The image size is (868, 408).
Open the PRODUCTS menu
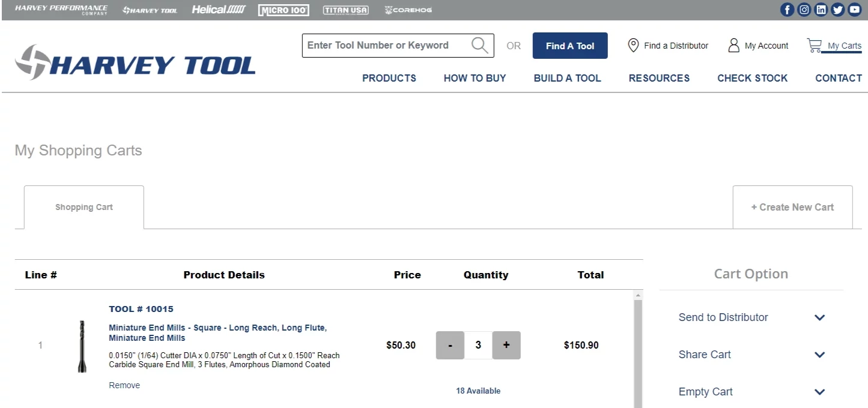(389, 78)
